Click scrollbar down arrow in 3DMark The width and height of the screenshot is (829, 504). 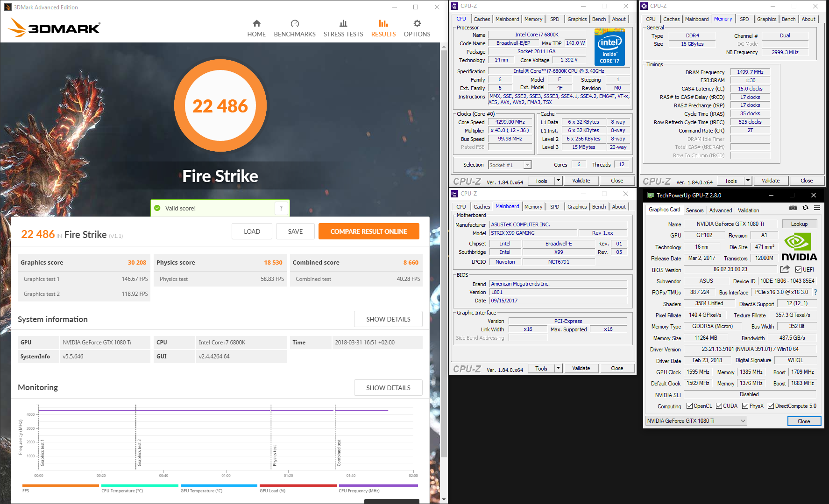click(444, 499)
